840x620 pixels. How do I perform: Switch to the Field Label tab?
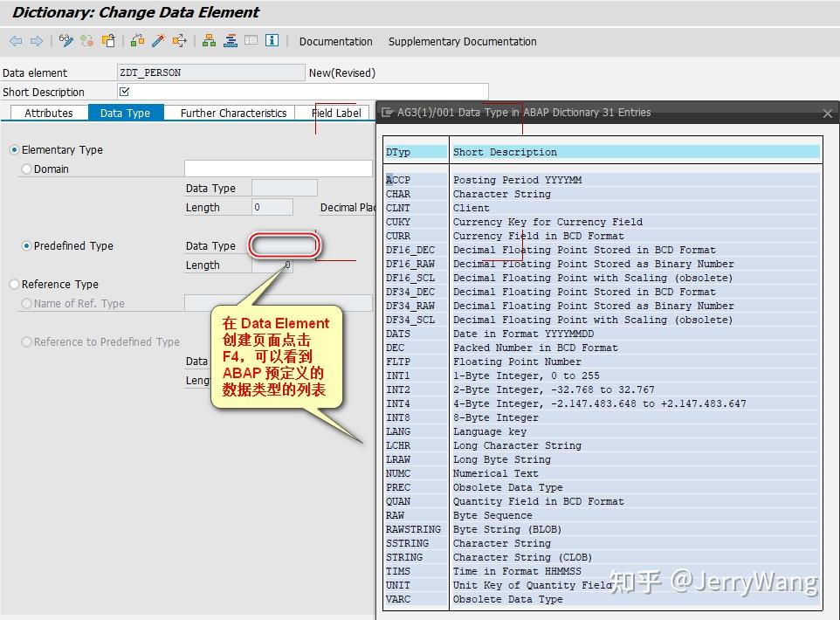336,113
